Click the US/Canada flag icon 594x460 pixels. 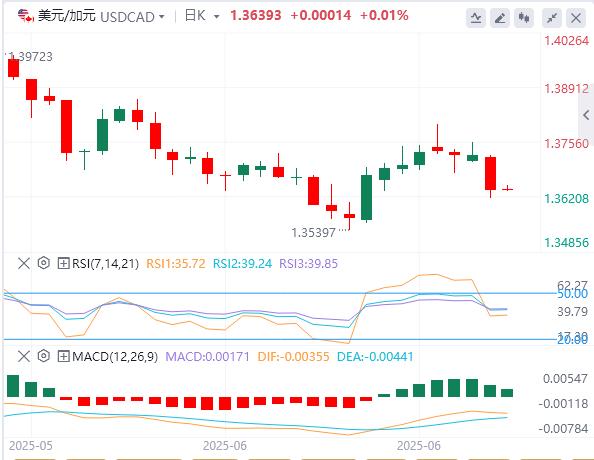point(26,16)
